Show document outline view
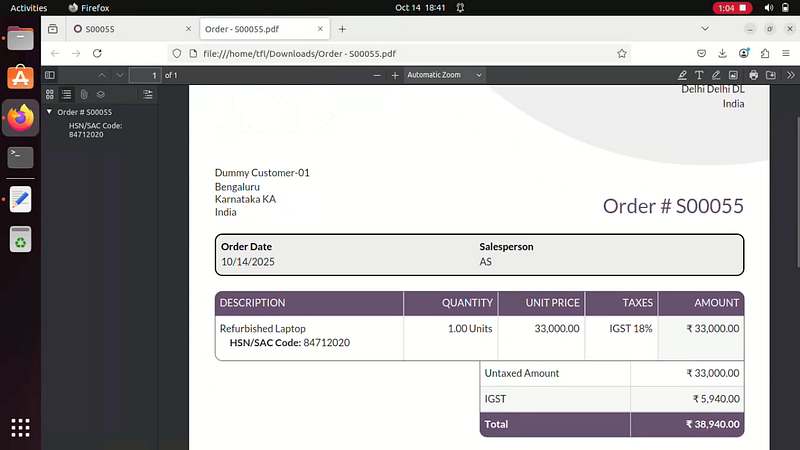This screenshot has height=450, width=800. pos(66,94)
